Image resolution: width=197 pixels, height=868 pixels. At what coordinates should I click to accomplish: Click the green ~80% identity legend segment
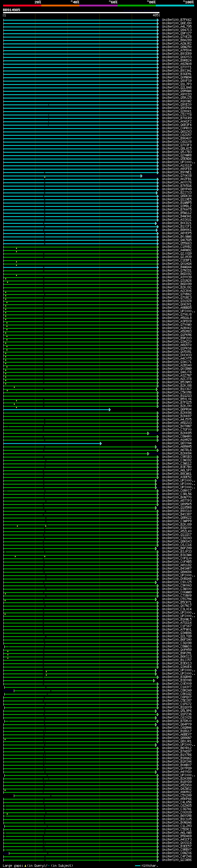pyautogui.click(x=137, y=6)
